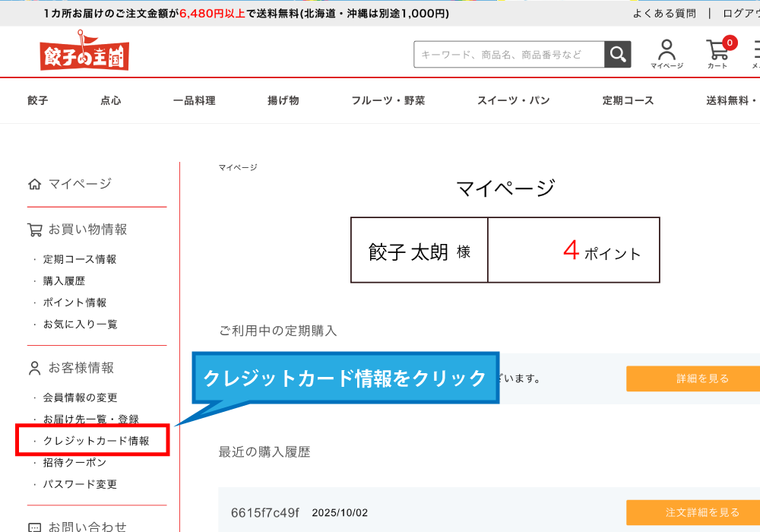The height and width of the screenshot is (532, 760).
Task: Click the house icon beside マイページ
Action: point(34,184)
